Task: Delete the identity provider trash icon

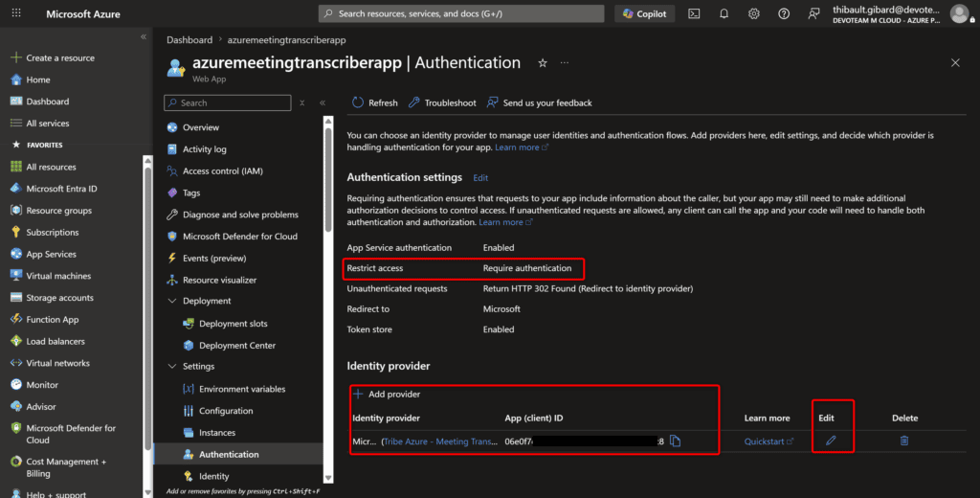Action: tap(903, 441)
